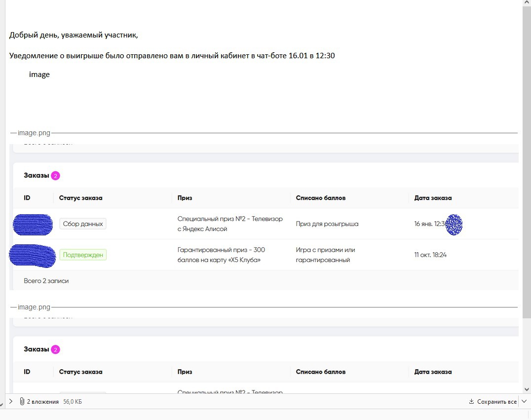Screen dimensions: 531x420
Task: Click Приз column header in lower table
Action: click(x=185, y=372)
